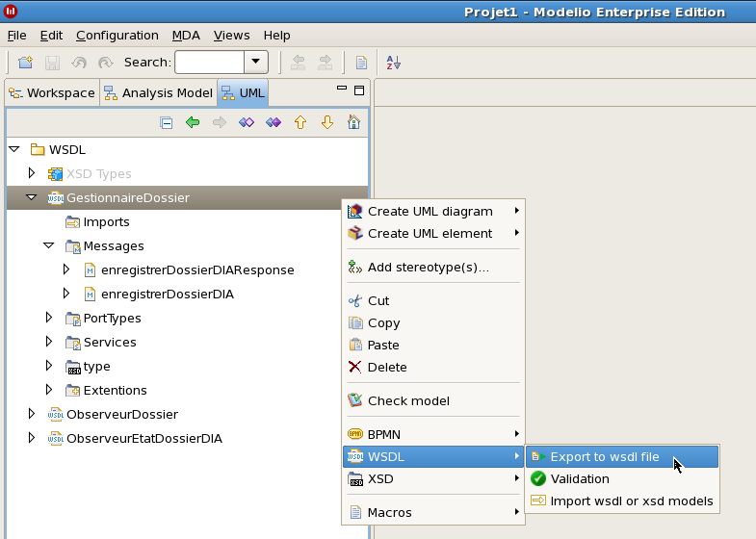The image size is (756, 539).
Task: Click the navigate forward toolbar arrow icon
Action: point(326,63)
